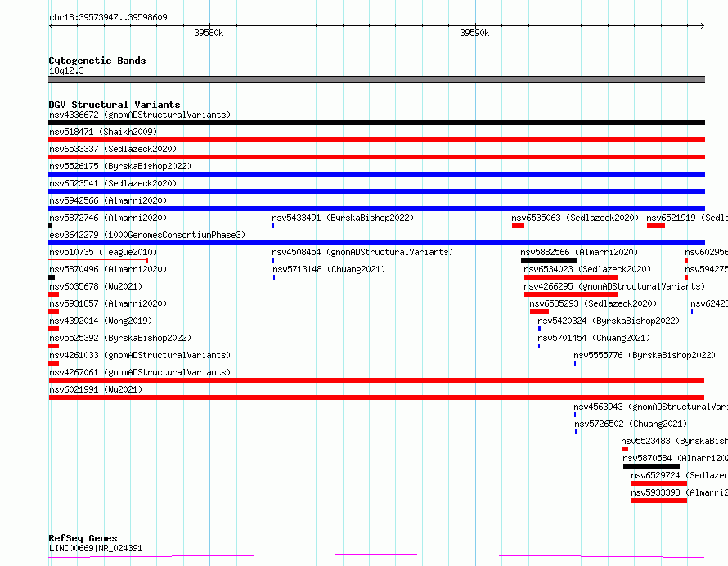This screenshot has height=566, width=728.
Task: Click the 18q12.3 band label
Action: pos(66,70)
